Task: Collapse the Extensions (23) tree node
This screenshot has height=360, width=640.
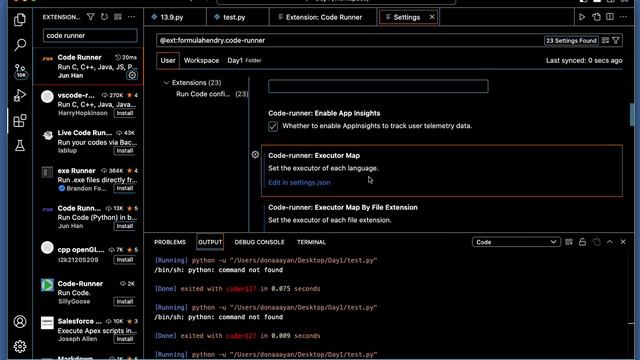Action: (166, 82)
